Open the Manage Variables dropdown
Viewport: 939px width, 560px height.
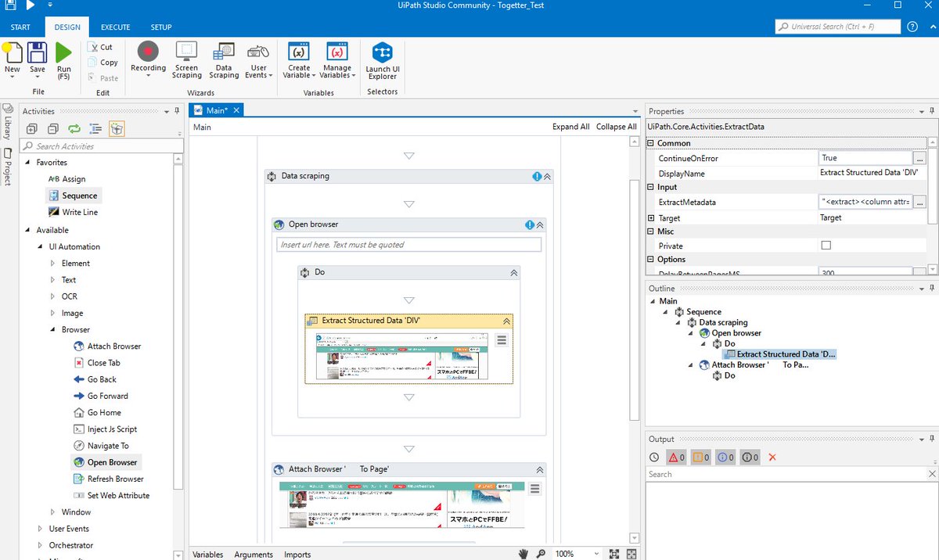click(x=337, y=60)
